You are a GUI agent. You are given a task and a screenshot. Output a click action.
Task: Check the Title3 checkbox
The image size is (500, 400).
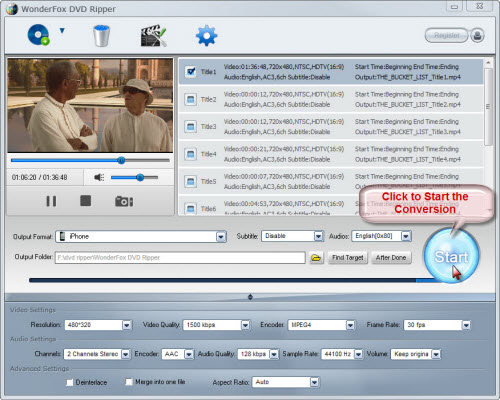tap(190, 126)
